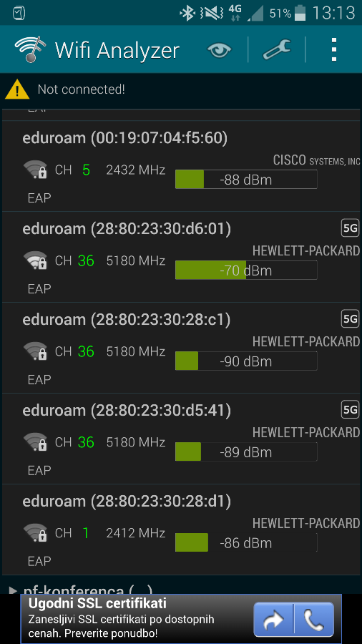
Task: Tap the phone call button in the ad
Action: 313,620
